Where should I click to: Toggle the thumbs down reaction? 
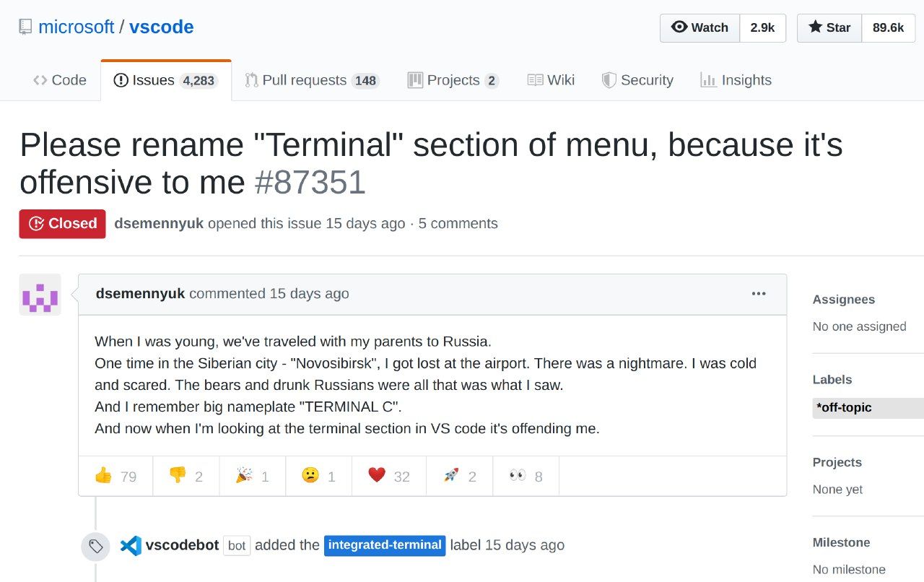pos(186,476)
